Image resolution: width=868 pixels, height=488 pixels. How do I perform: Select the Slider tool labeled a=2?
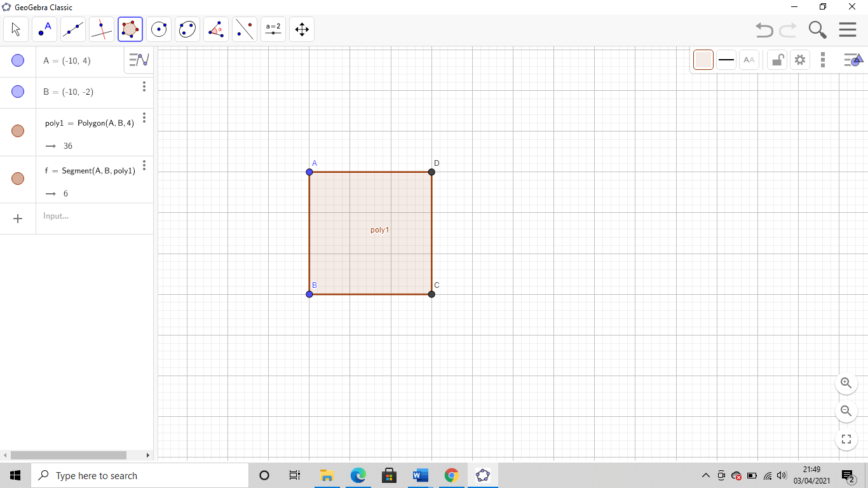[x=273, y=29]
